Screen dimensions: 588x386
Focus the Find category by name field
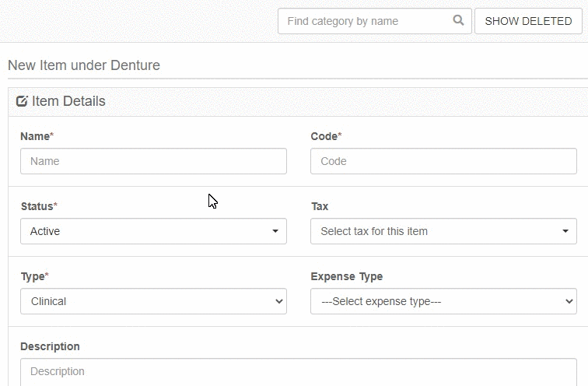tap(375, 21)
